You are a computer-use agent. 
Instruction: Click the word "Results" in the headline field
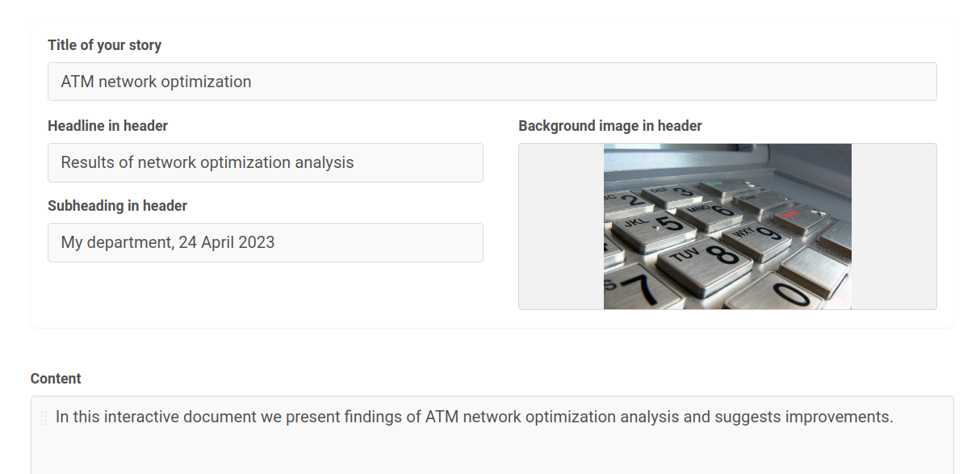(x=87, y=162)
